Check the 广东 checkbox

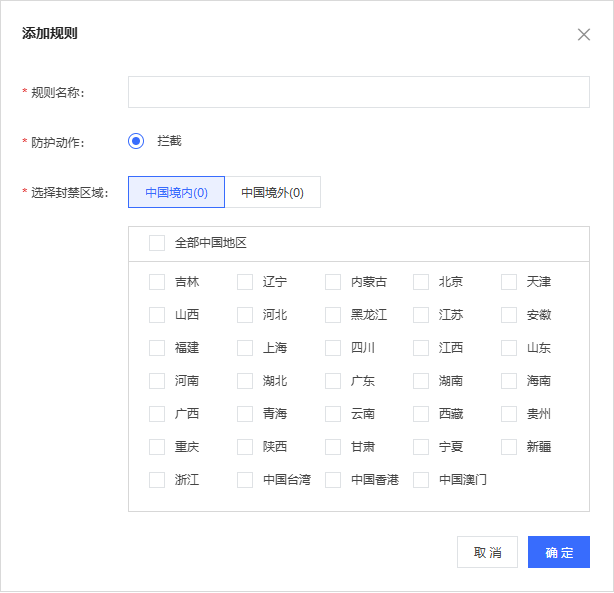pyautogui.click(x=333, y=381)
